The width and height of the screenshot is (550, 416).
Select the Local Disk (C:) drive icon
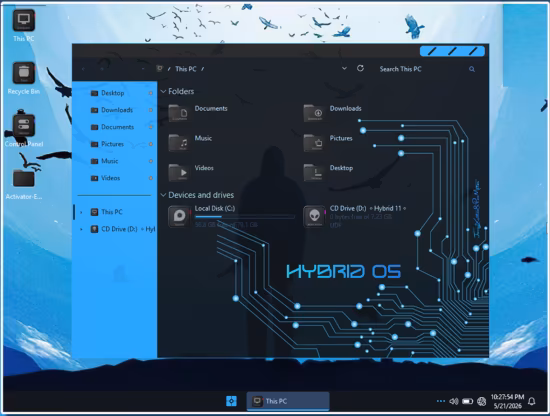(179, 216)
